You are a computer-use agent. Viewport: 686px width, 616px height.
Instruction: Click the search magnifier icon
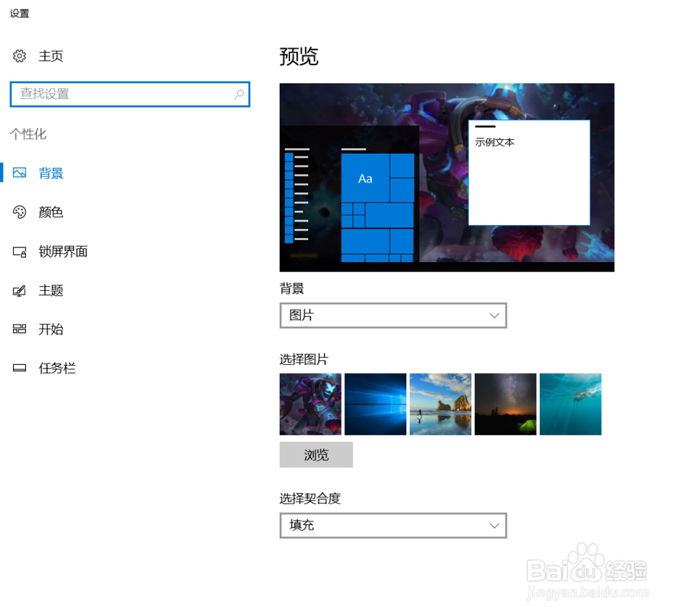[239, 94]
